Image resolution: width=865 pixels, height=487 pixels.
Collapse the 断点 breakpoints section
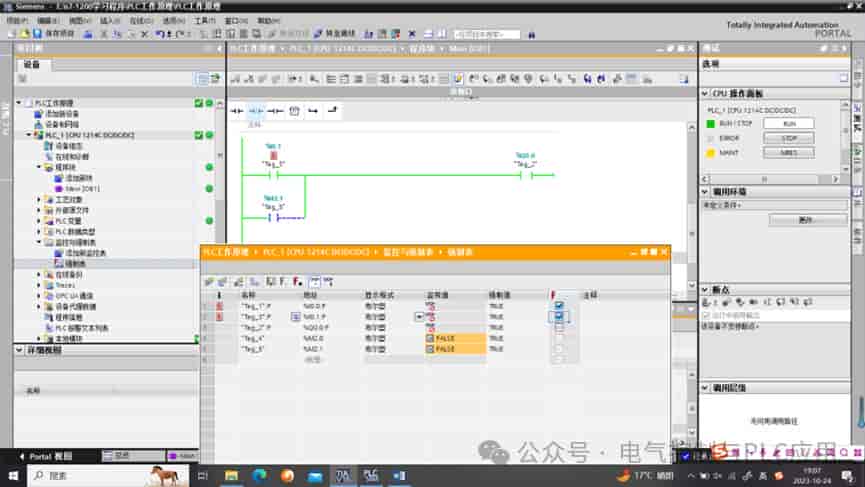[x=705, y=290]
